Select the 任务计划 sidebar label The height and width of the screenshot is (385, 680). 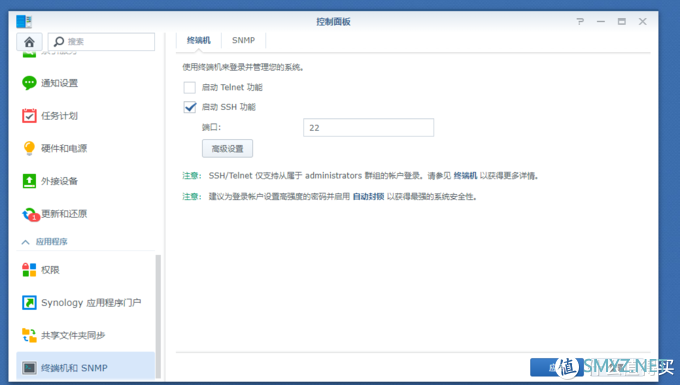coord(59,116)
